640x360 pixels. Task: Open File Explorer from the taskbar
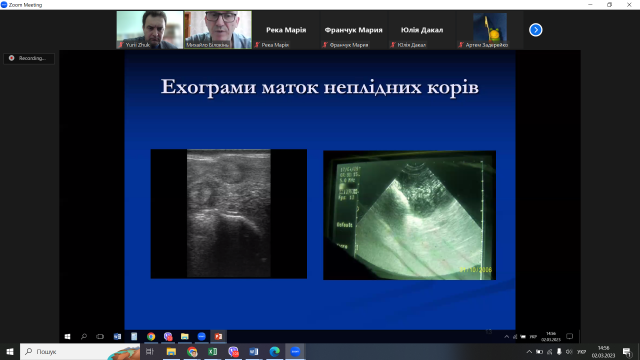tap(171, 351)
